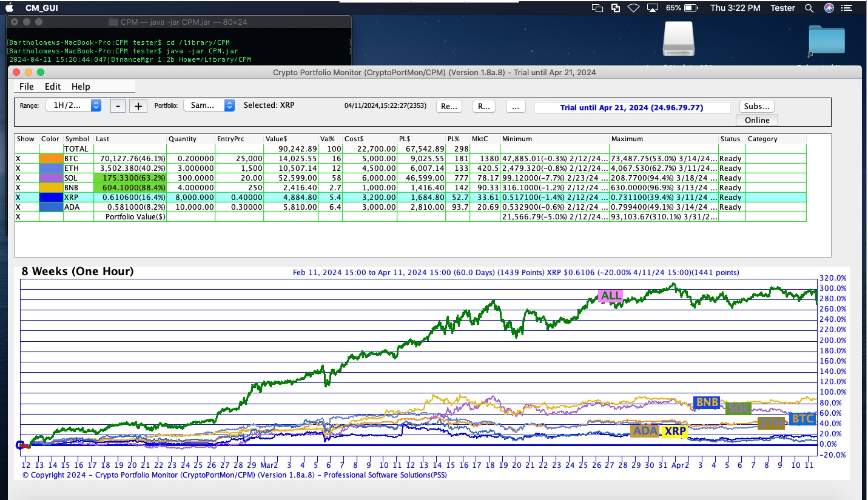This screenshot has height=500, width=868.
Task: Click the minus range button
Action: (x=118, y=106)
